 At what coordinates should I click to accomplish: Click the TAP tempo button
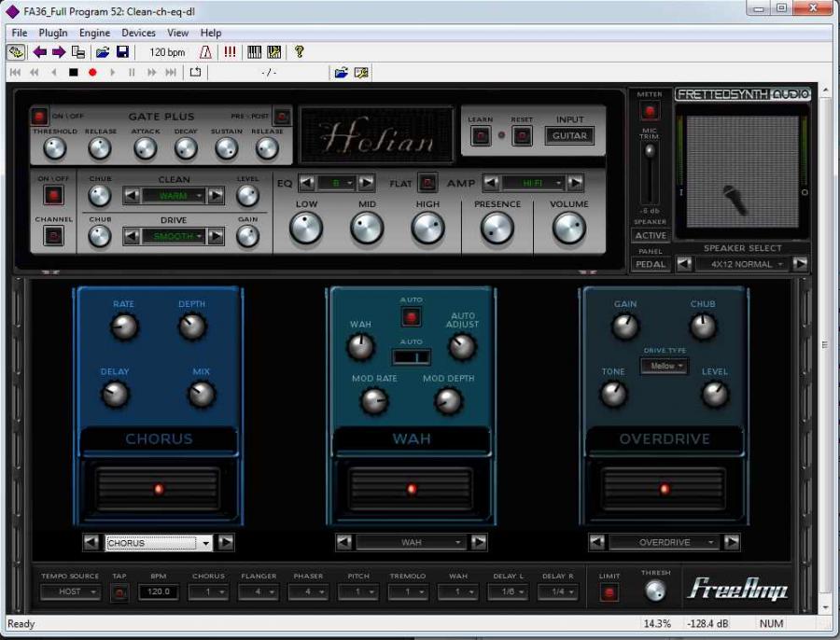119,592
